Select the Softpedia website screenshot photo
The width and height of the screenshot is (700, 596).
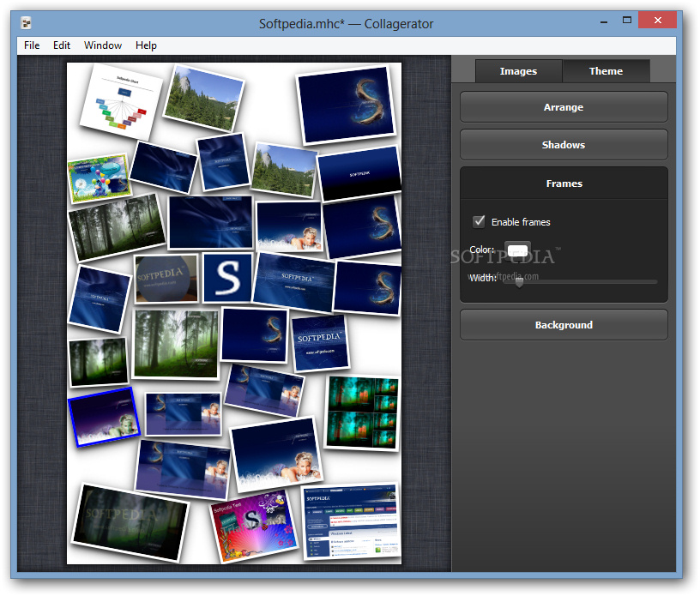(351, 521)
